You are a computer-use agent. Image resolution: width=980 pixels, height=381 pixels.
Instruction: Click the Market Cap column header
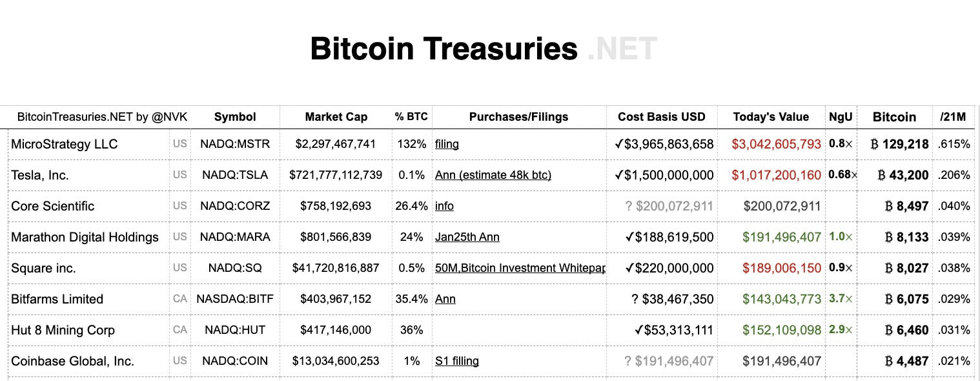[x=336, y=117]
